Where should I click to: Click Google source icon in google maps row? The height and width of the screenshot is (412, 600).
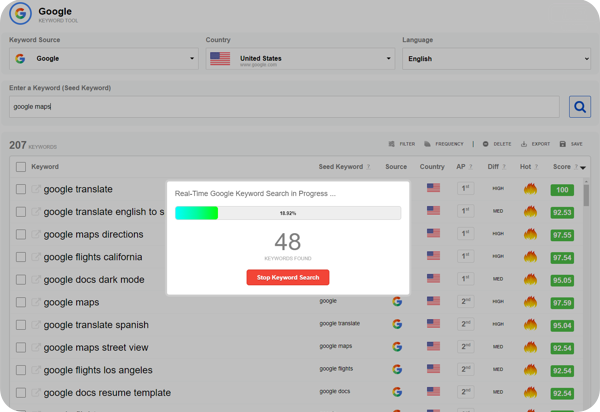coord(397,301)
